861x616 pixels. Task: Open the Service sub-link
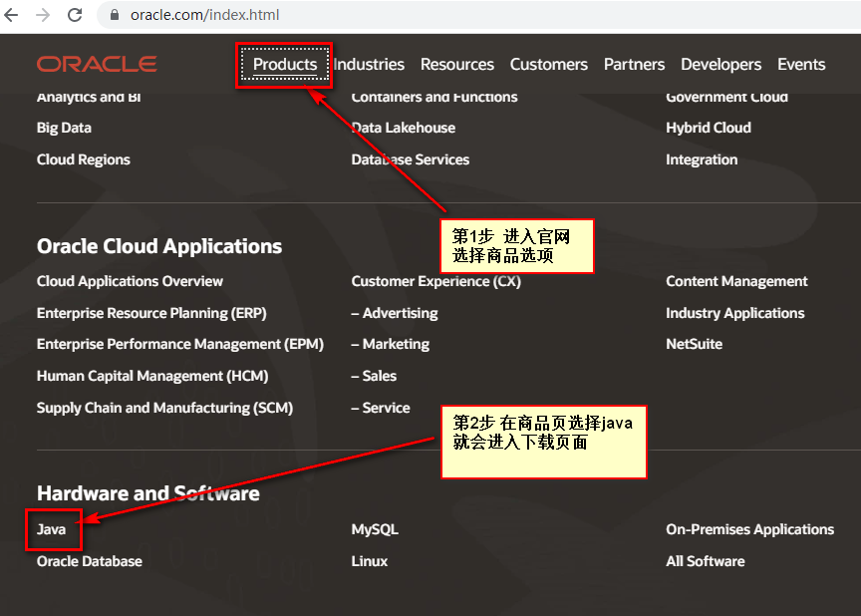(381, 408)
